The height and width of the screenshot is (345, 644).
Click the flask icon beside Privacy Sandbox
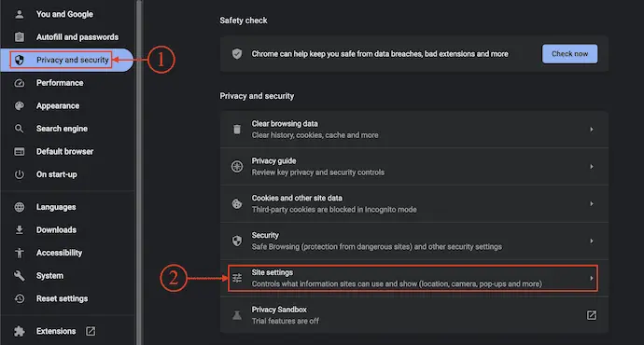(237, 315)
